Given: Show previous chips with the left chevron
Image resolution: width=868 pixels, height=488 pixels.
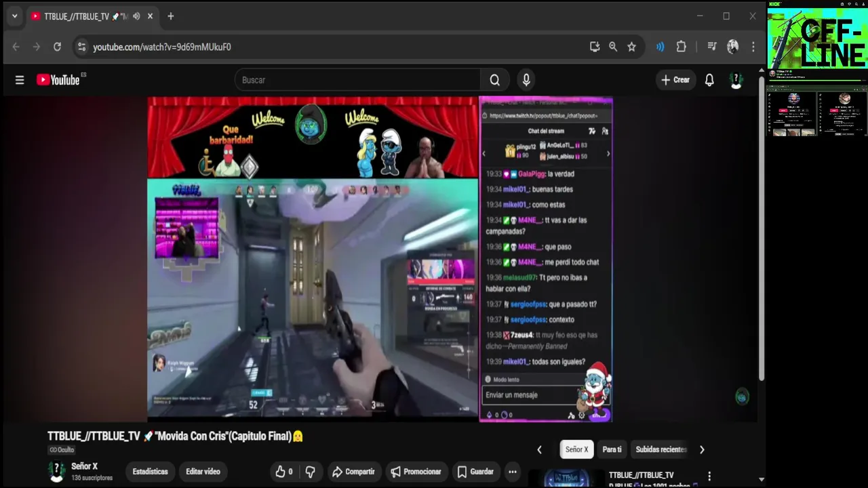Looking at the screenshot, I should [539, 449].
